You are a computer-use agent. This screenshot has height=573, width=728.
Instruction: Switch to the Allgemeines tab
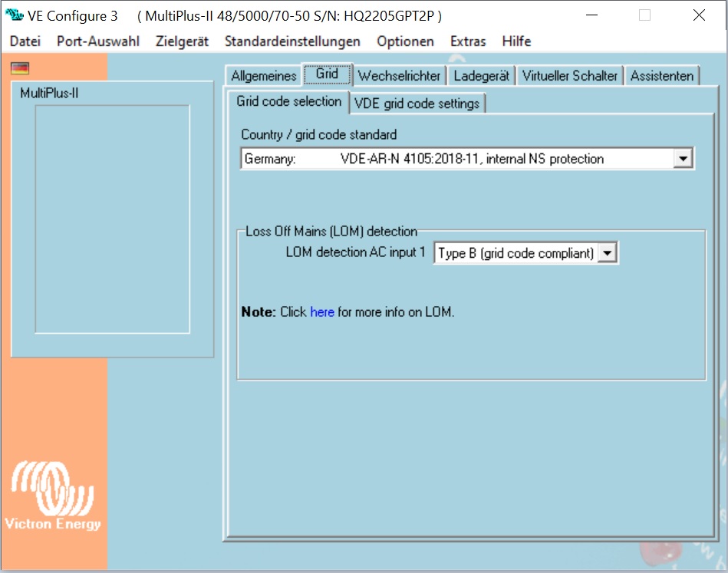pos(264,76)
